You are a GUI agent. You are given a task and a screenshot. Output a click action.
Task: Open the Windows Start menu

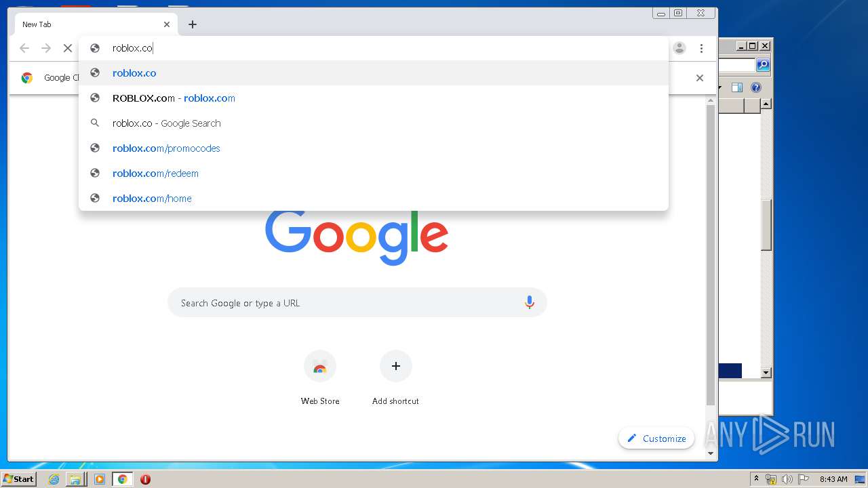click(x=18, y=479)
